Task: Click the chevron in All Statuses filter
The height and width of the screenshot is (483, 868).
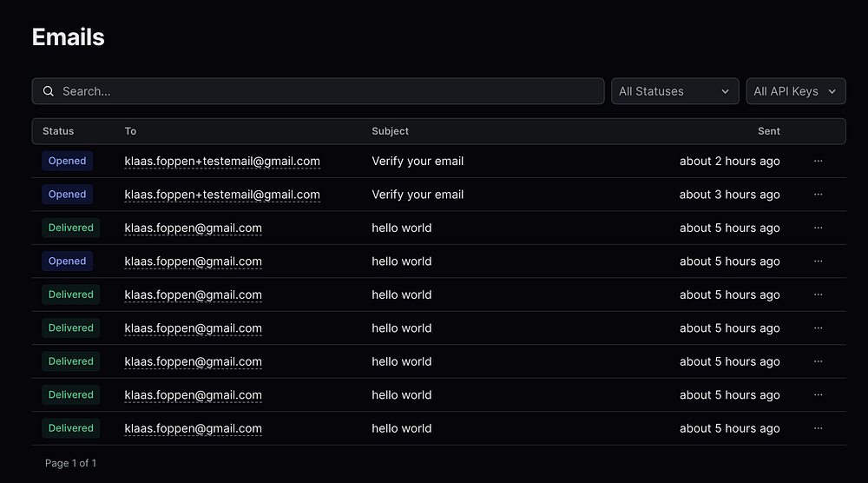Action: click(725, 91)
